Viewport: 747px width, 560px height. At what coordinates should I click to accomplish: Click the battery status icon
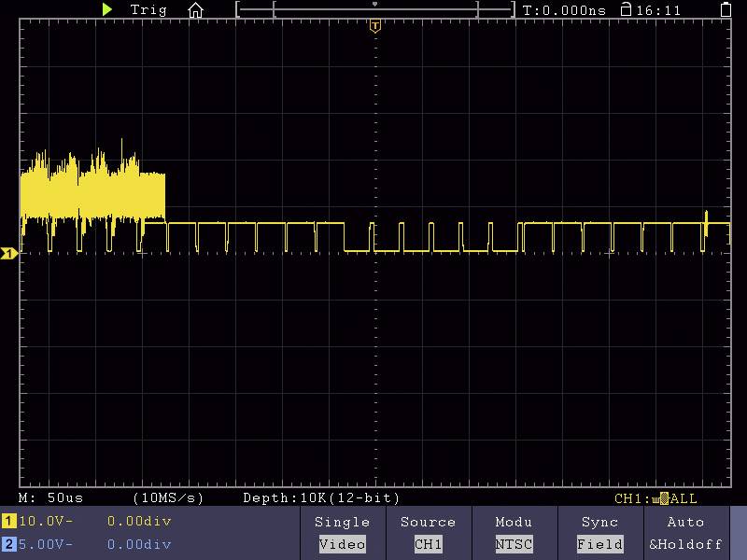click(726, 10)
